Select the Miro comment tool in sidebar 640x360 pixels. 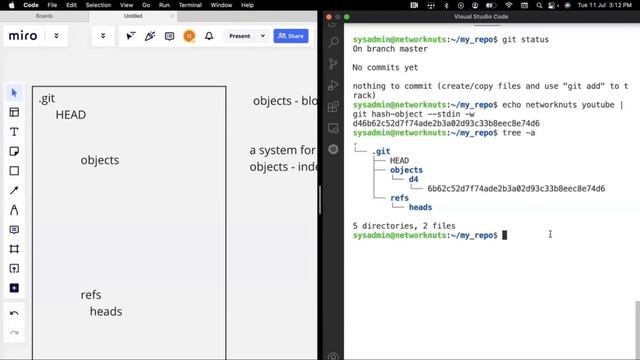14,230
